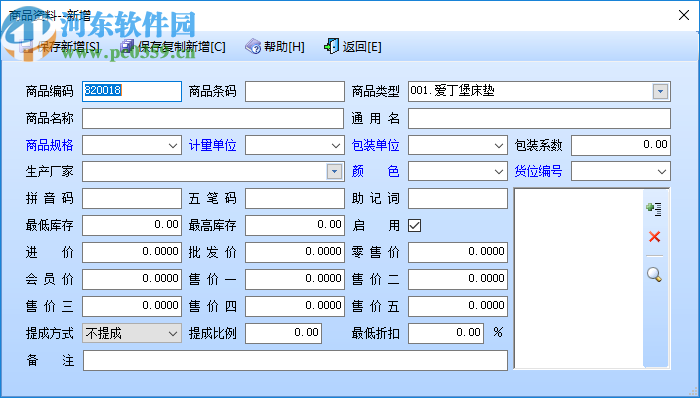
Task: Open the 货位编号 dropdown
Action: (662, 171)
